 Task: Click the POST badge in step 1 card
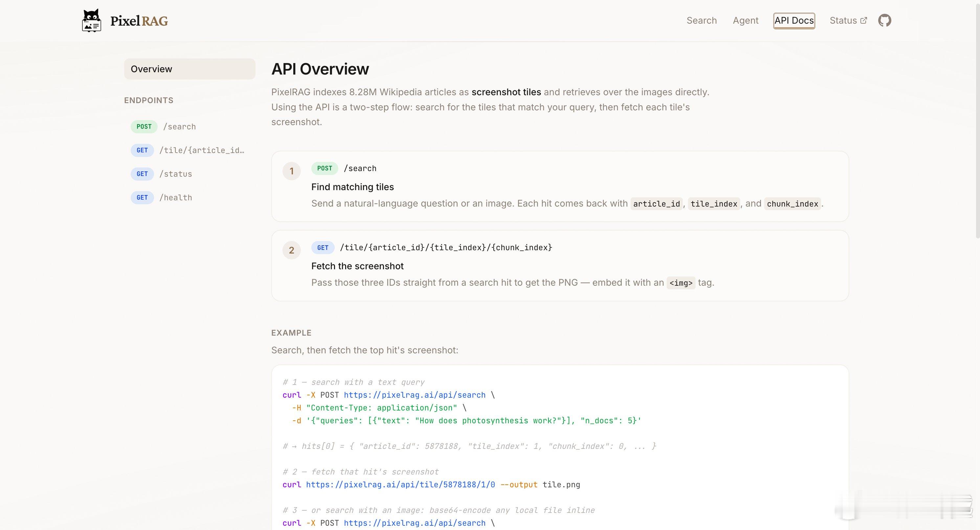pos(324,168)
